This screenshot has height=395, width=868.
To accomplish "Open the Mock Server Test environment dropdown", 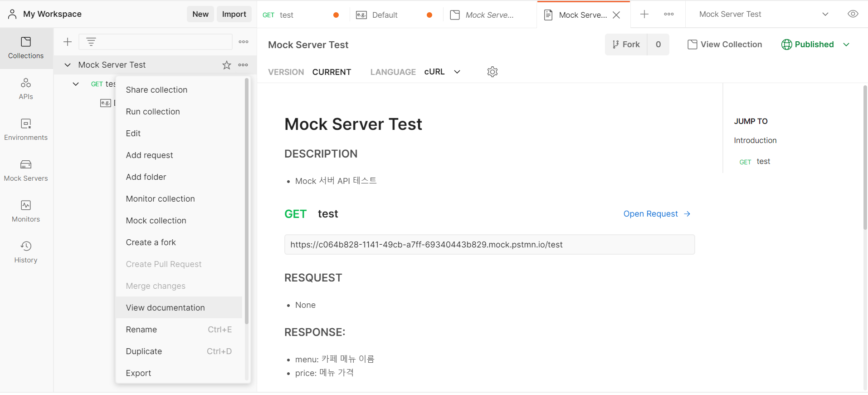I will (764, 14).
